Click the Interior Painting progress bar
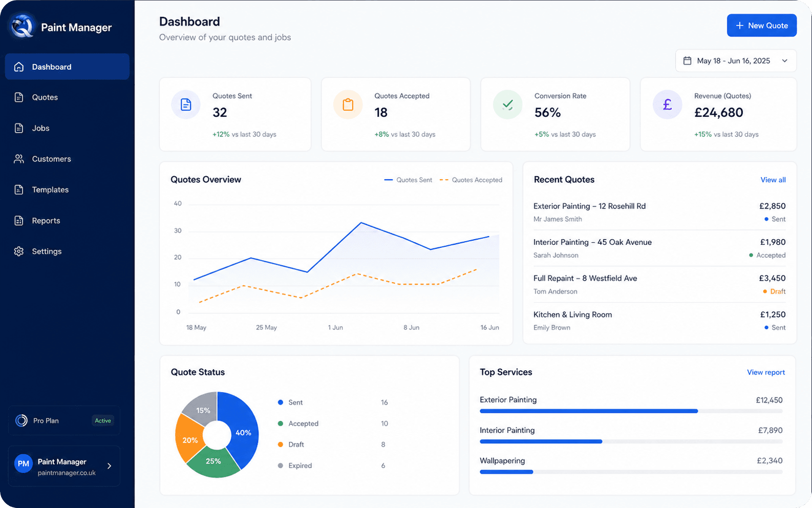This screenshot has height=508, width=812. 631,441
